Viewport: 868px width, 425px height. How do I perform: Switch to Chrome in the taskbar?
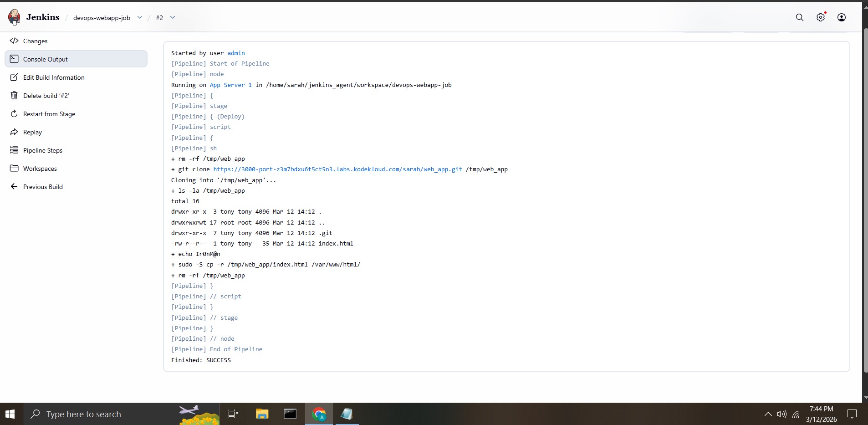click(319, 414)
